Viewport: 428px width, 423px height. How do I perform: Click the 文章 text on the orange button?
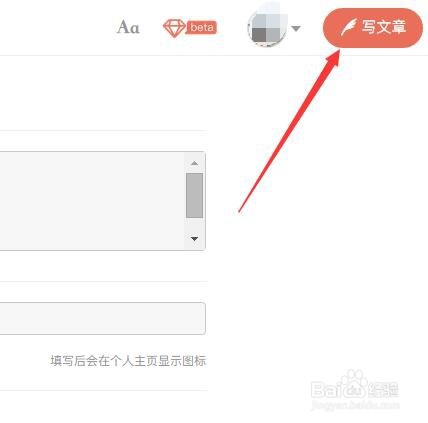coord(392,27)
